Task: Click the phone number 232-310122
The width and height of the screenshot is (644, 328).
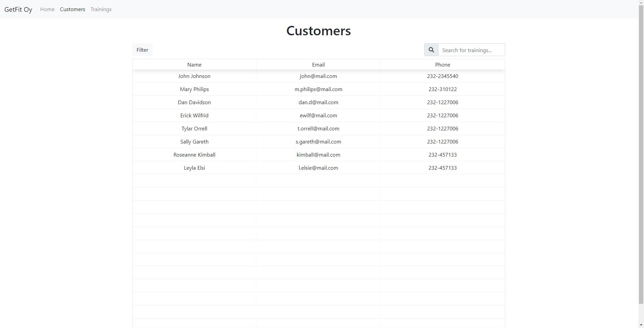Action: (x=443, y=89)
